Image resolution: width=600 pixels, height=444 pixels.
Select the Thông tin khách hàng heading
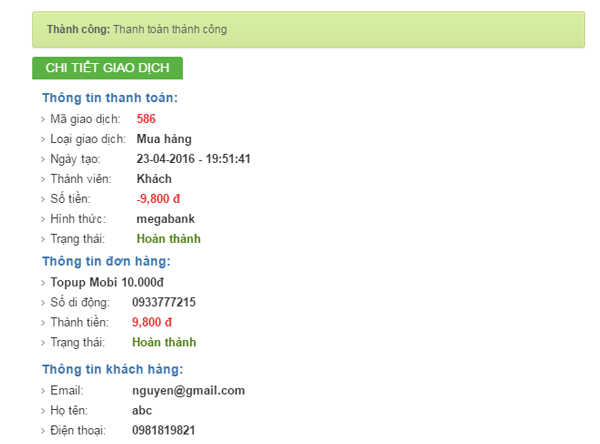point(112,369)
